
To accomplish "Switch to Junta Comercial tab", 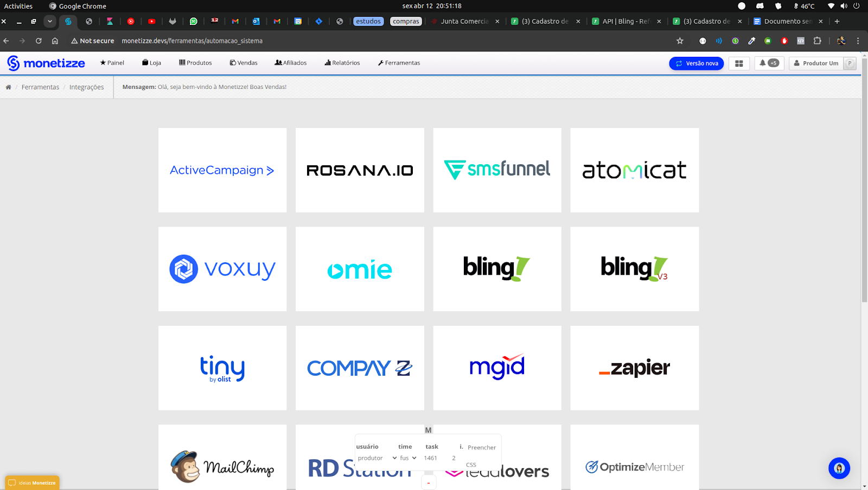I will point(464,22).
